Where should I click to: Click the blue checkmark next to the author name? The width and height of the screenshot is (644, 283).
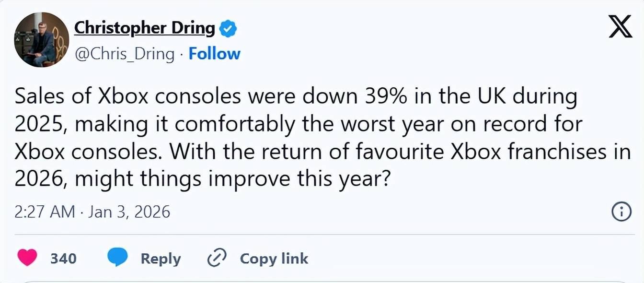[x=228, y=28]
